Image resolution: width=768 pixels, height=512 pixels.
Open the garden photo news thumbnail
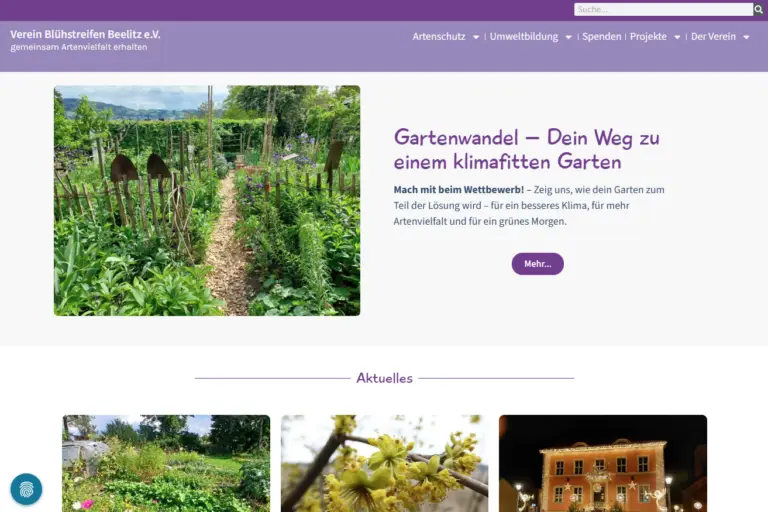pyautogui.click(x=166, y=463)
